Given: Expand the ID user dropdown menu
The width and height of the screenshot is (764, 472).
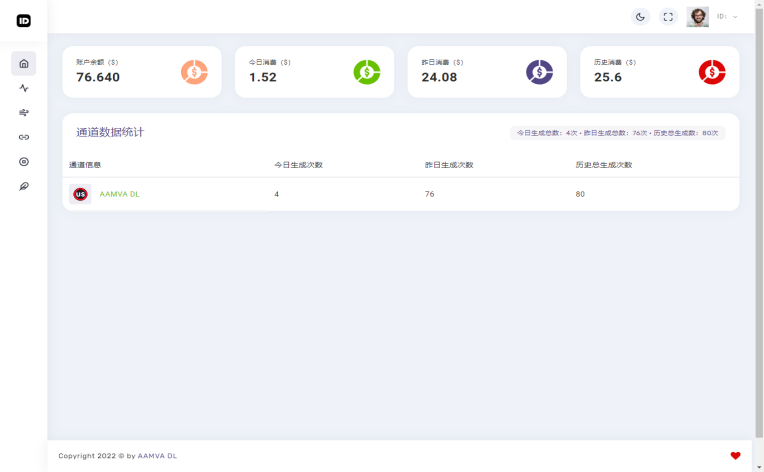Looking at the screenshot, I should pyautogui.click(x=727, y=17).
